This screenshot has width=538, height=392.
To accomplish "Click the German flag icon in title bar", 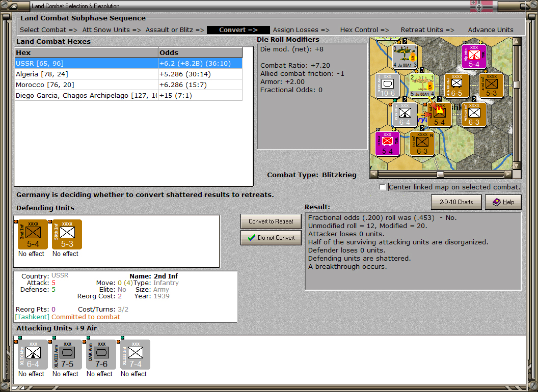I will [481, 6].
